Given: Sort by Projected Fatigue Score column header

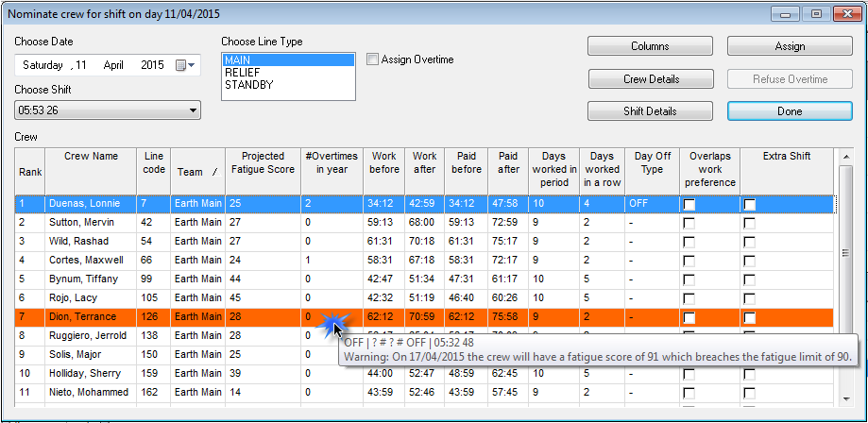Looking at the screenshot, I should (263, 163).
